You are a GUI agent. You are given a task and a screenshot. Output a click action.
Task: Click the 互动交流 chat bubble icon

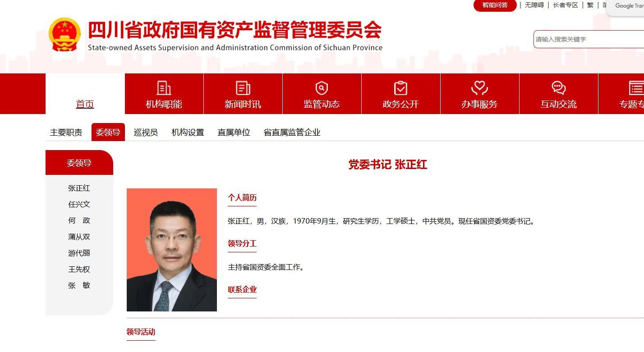click(x=558, y=88)
